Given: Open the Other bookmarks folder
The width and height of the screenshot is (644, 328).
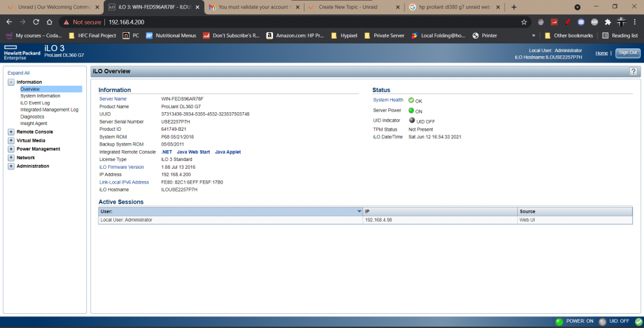Looking at the screenshot, I should point(569,35).
